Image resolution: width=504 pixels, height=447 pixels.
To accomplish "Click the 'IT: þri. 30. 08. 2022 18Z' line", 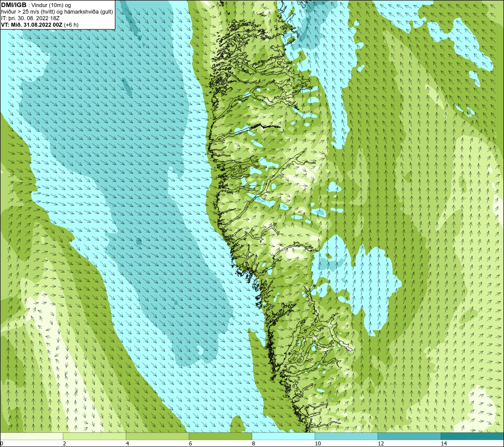I will point(30,18).
